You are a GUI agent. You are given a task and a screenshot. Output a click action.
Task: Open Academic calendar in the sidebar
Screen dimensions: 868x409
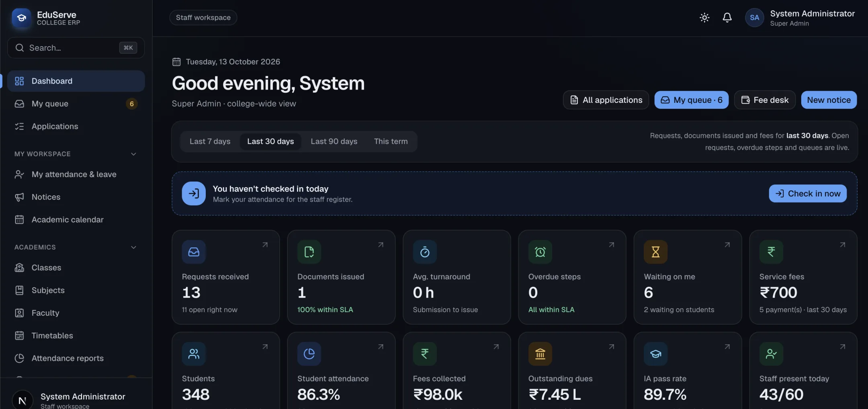[76, 220]
